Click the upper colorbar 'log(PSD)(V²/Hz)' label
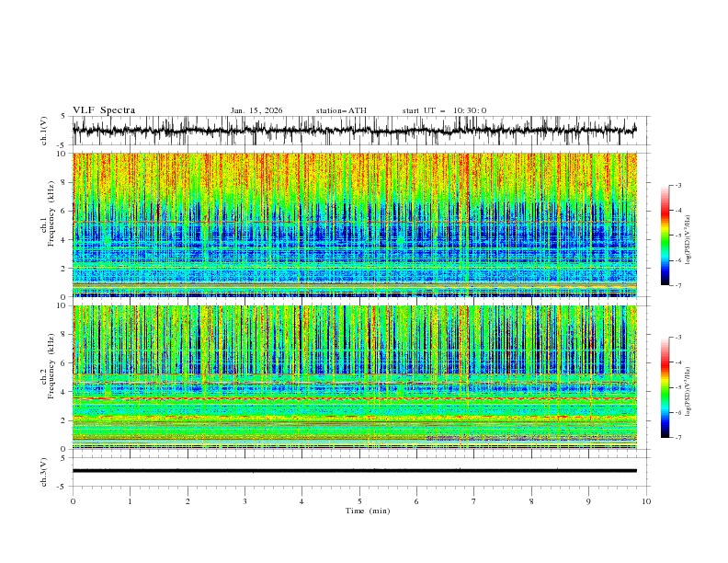 [x=688, y=240]
